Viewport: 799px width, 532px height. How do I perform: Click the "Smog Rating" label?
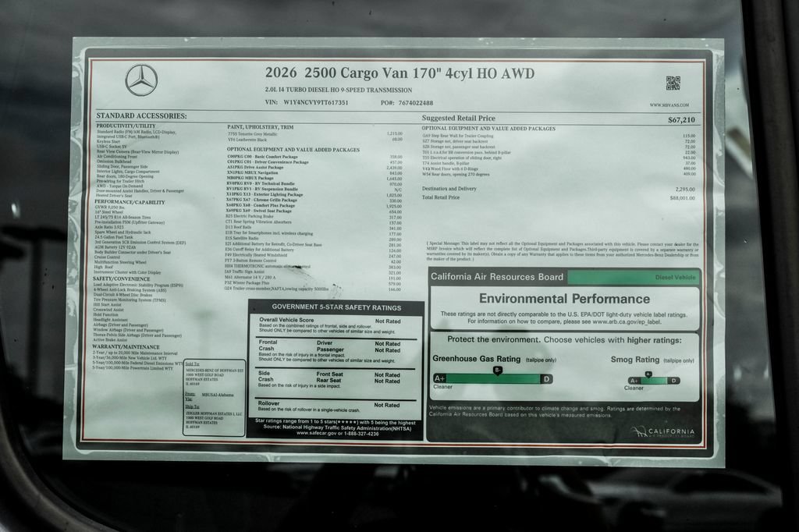pos(635,360)
